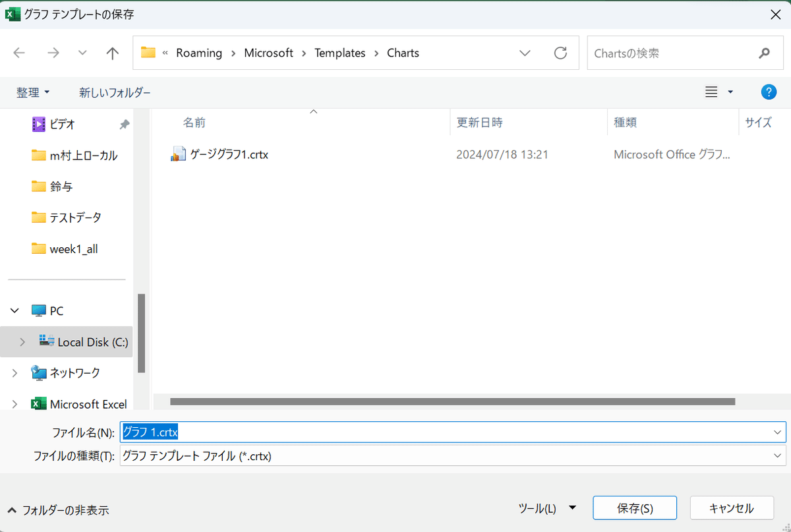
Task: Open the 整理 menu
Action: tap(33, 93)
